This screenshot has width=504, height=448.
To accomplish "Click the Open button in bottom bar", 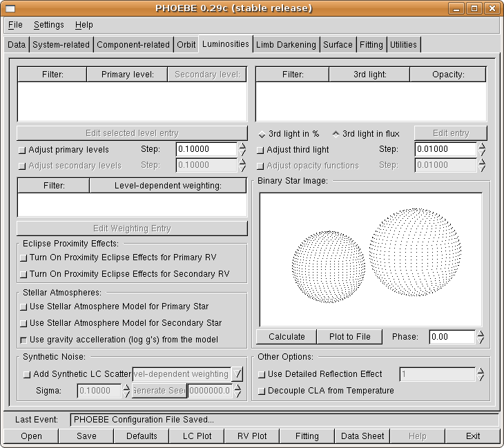I will click(31, 436).
